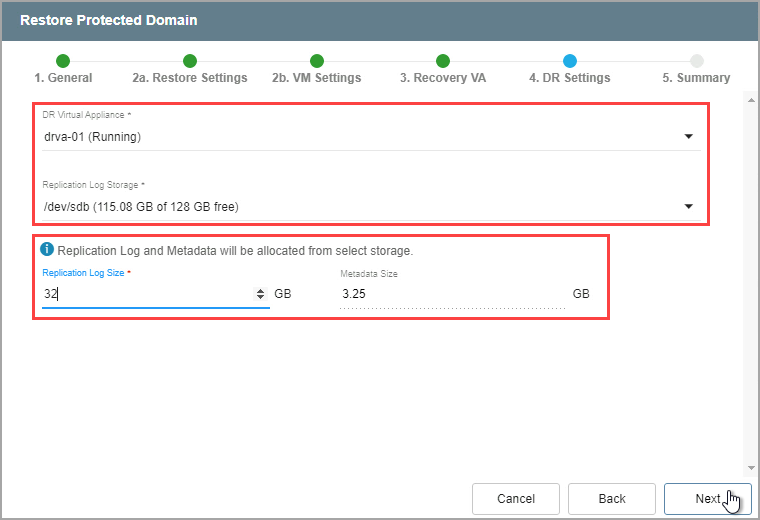Click the green circle above 2a. Restore Settings
The height and width of the screenshot is (520, 760).
pos(190,61)
